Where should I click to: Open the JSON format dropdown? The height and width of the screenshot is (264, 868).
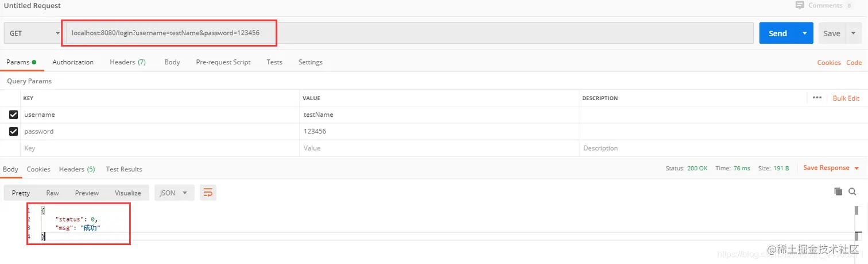(175, 193)
